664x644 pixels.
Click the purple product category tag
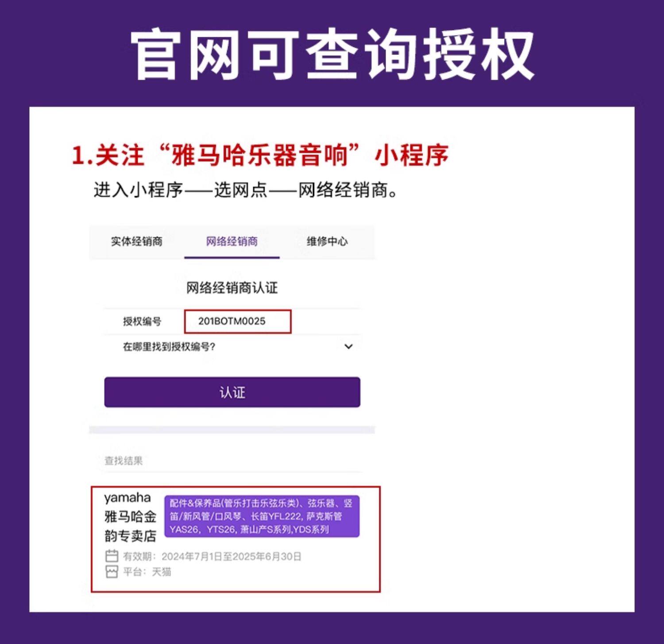[262, 516]
